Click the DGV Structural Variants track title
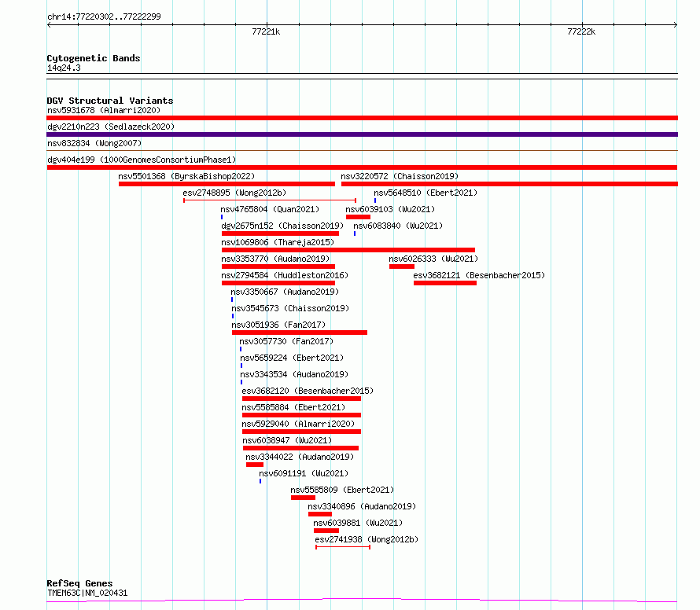The height and width of the screenshot is (610, 700). [110, 101]
